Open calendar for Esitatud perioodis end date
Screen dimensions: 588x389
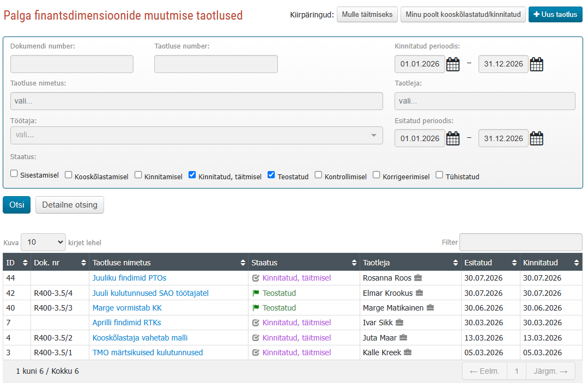click(x=536, y=138)
